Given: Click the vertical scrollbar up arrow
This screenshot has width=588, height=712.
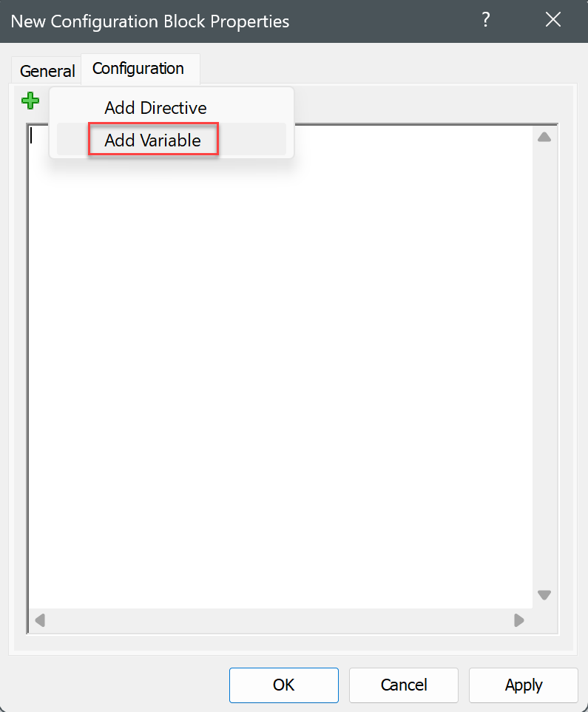Looking at the screenshot, I should (544, 137).
